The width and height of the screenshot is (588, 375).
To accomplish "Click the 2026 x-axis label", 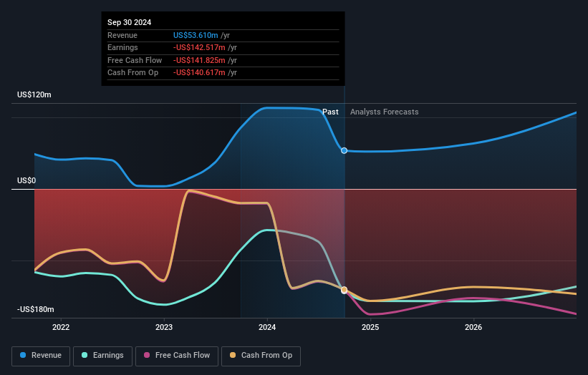I will click(473, 328).
